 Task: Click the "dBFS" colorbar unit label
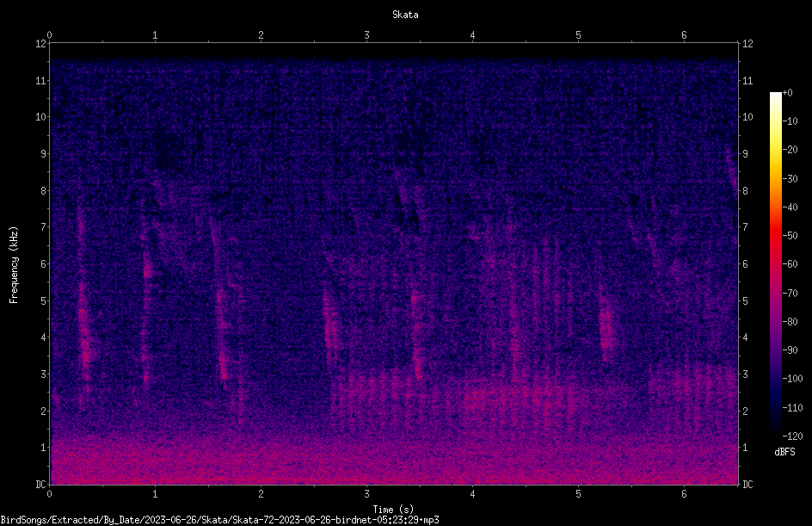tap(784, 452)
